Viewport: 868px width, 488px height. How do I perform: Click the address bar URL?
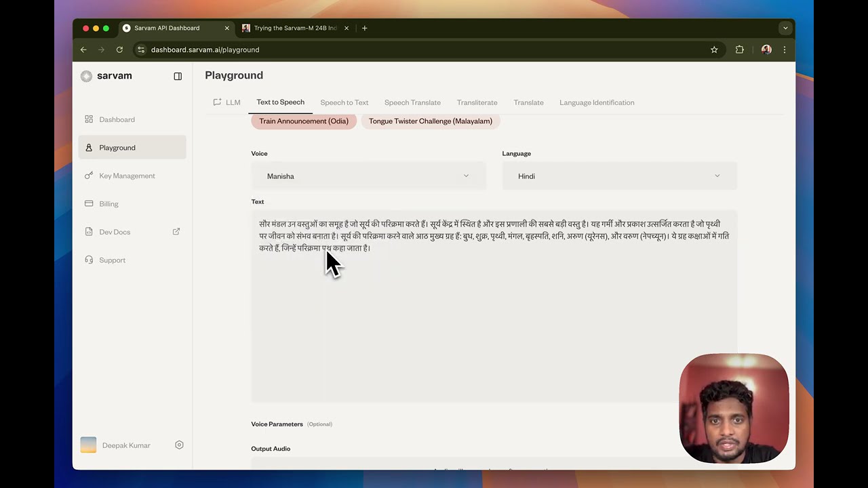click(x=205, y=49)
